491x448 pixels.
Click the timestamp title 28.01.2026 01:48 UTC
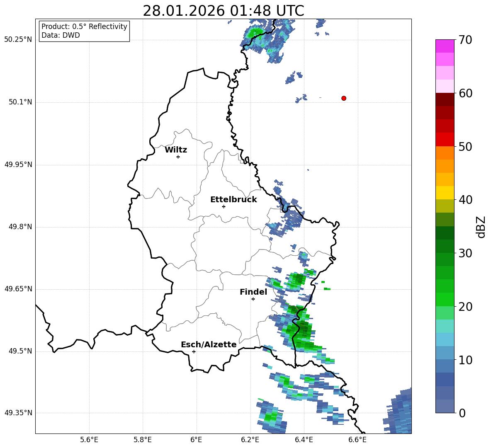223,11
